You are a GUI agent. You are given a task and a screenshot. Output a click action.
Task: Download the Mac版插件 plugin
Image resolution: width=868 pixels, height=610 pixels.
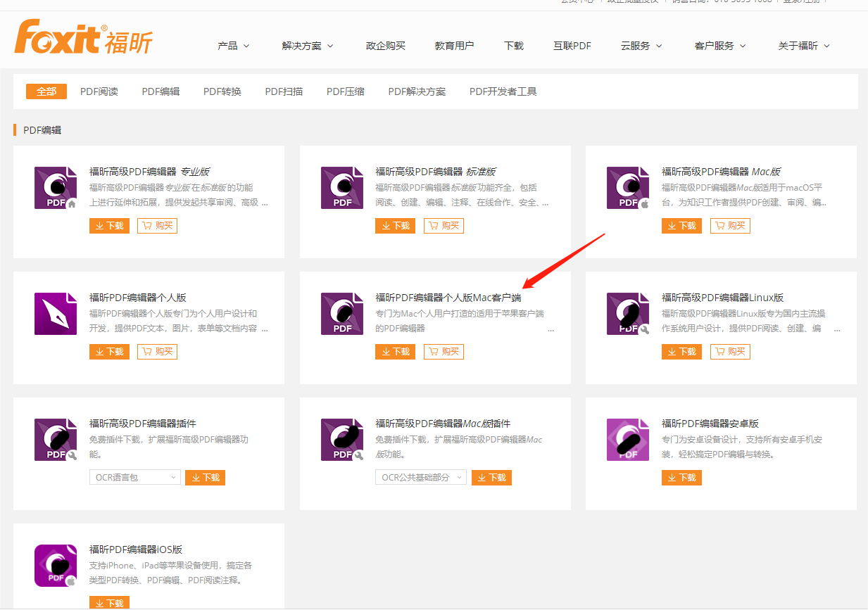[x=491, y=478]
